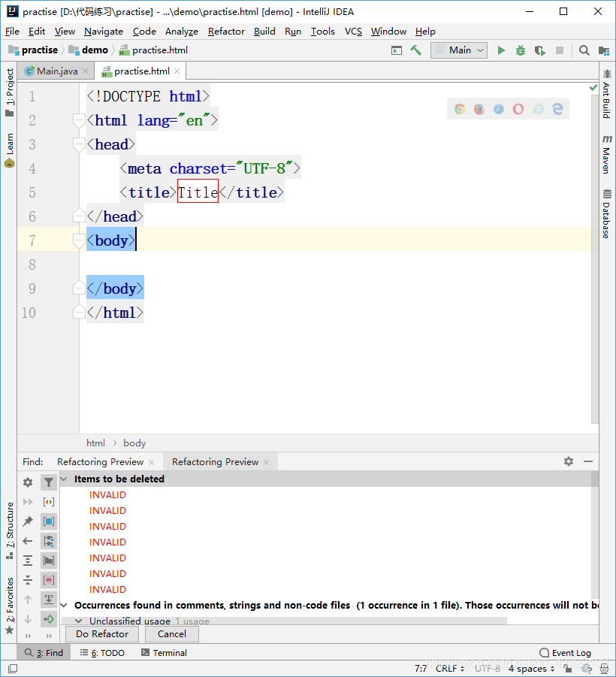Click the stop run square icon
This screenshot has width=616, height=677.
tap(560, 50)
